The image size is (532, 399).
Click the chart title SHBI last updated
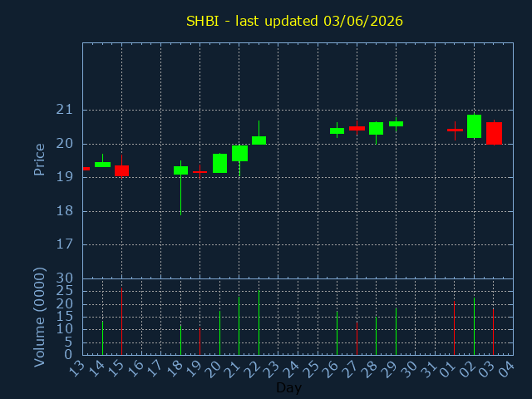(294, 21)
